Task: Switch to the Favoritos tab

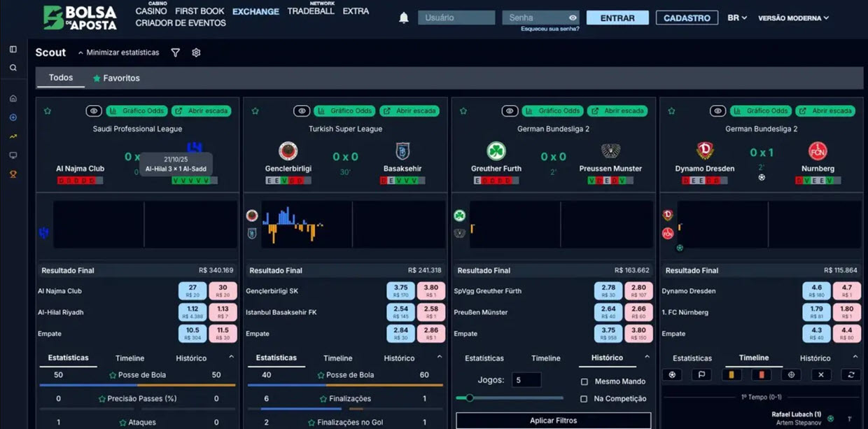Action: click(x=116, y=78)
